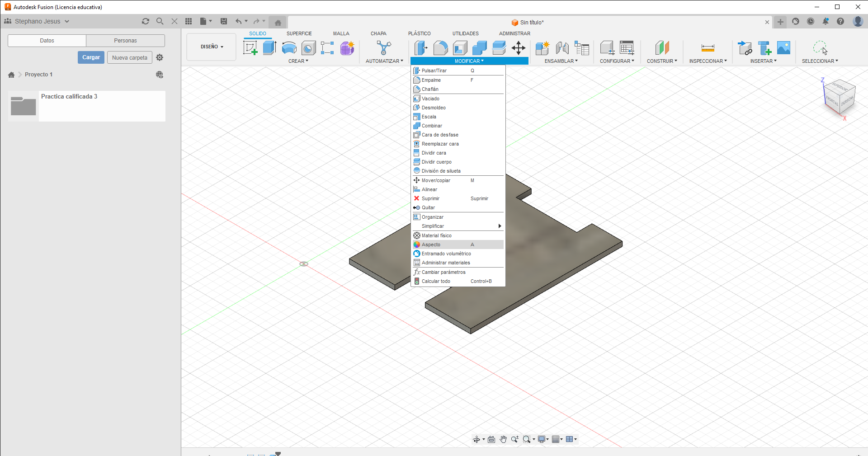
Task: Switch to the CHAPA tab
Action: (x=378, y=33)
